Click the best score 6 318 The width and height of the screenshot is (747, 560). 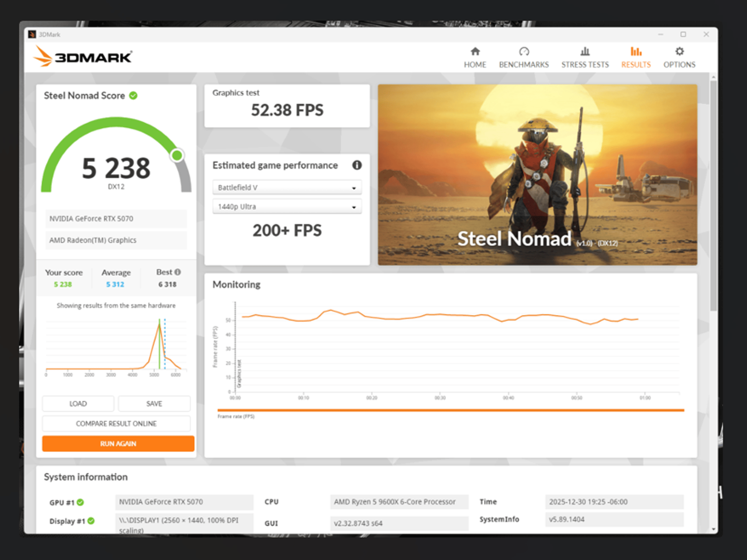pos(167,284)
